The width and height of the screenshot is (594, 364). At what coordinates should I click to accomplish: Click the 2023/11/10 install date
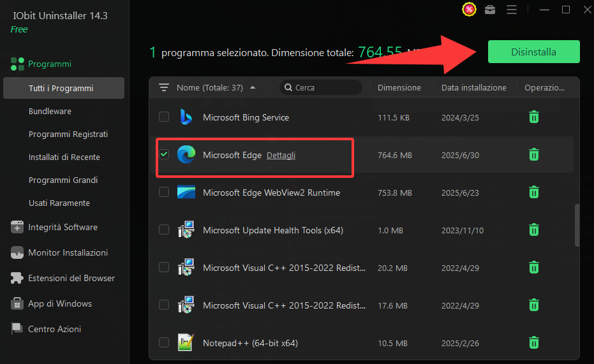(x=463, y=230)
